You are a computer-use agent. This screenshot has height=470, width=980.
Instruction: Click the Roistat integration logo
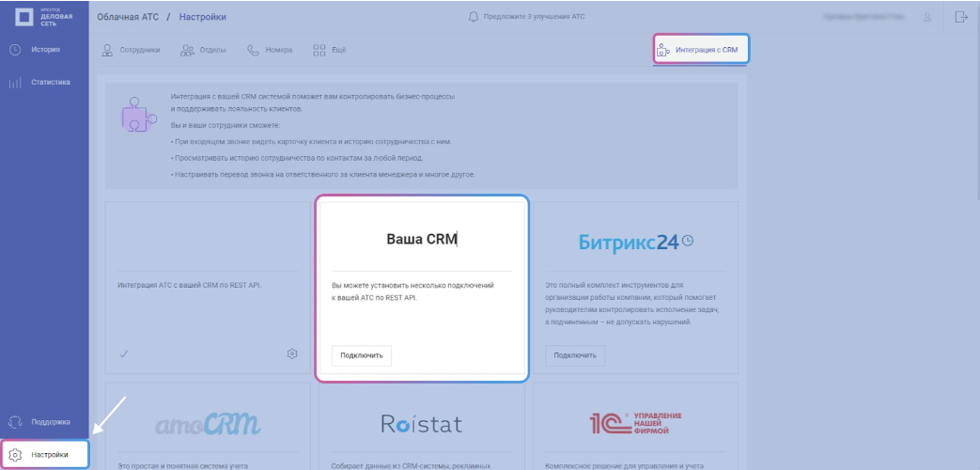pyautogui.click(x=421, y=425)
